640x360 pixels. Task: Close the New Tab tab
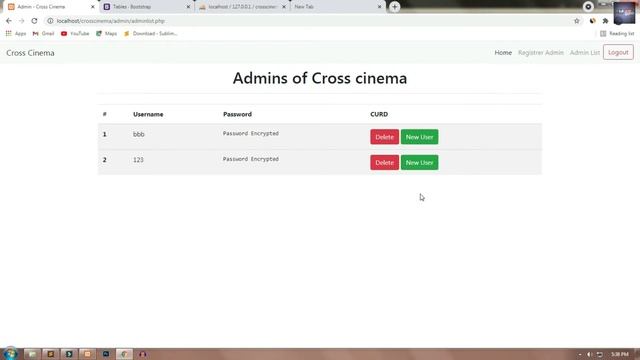point(379,7)
